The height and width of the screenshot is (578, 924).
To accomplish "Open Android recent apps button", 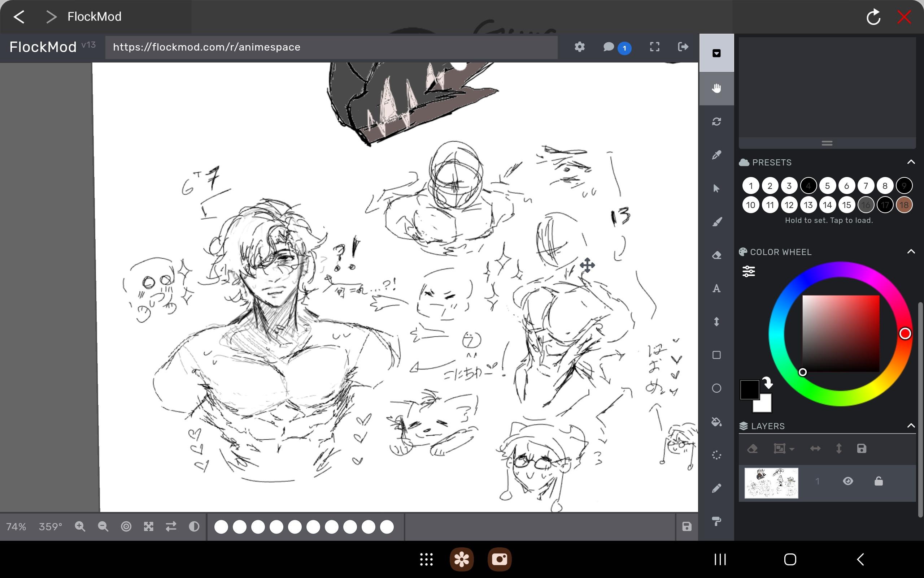I will (720, 559).
